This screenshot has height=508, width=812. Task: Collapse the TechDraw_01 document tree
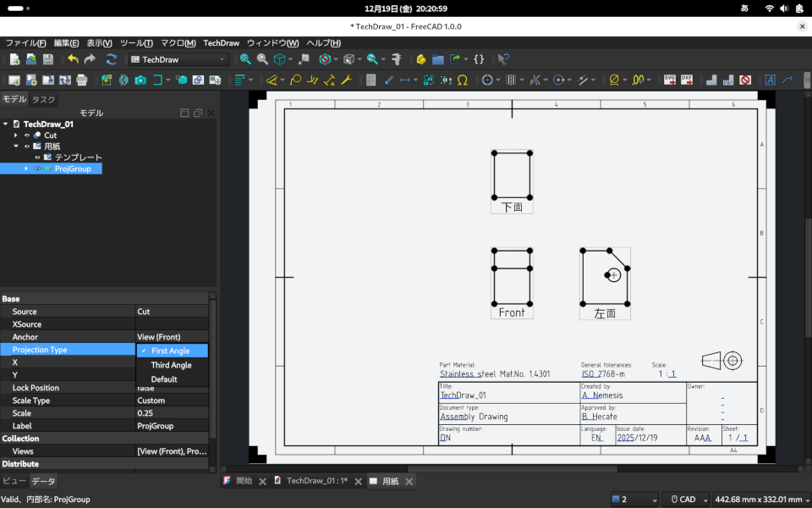(x=6, y=124)
